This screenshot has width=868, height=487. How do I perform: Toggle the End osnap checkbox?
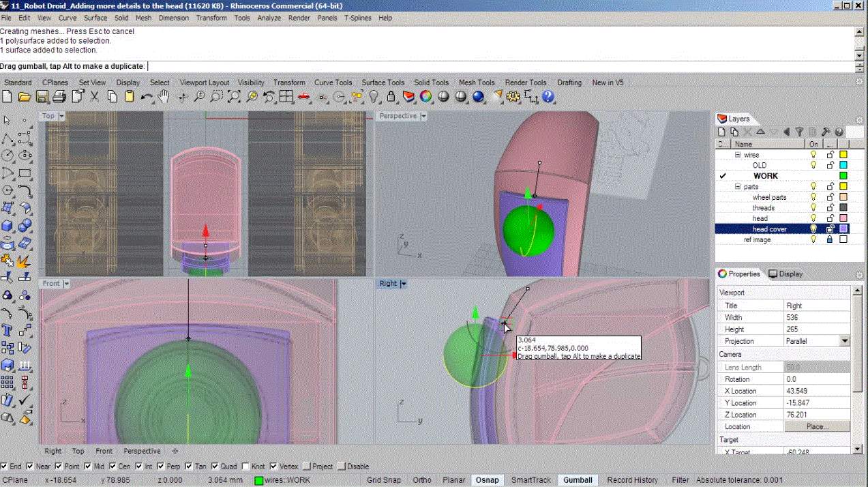click(5, 467)
